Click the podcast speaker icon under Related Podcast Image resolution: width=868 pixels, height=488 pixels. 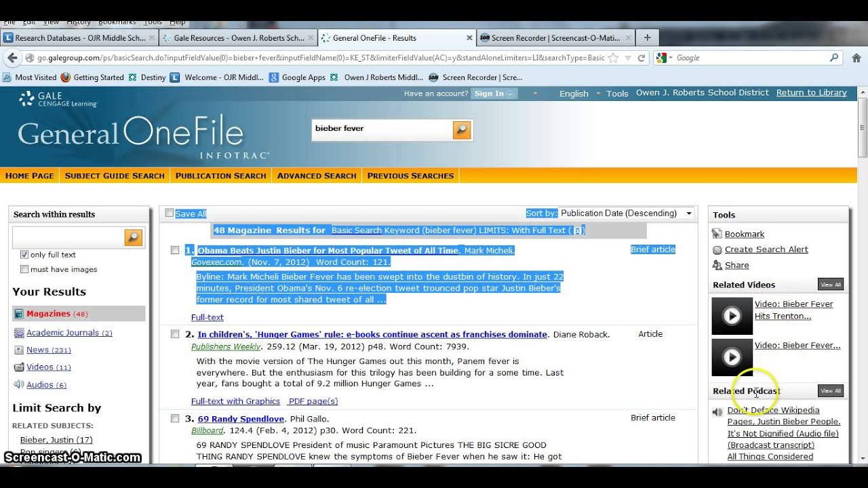(x=717, y=411)
